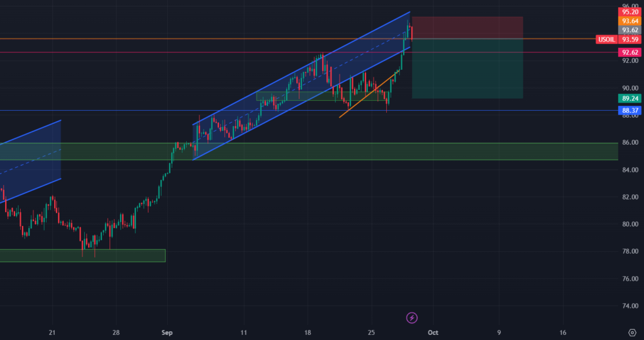Click 76.00 on price scale

pyautogui.click(x=630, y=279)
